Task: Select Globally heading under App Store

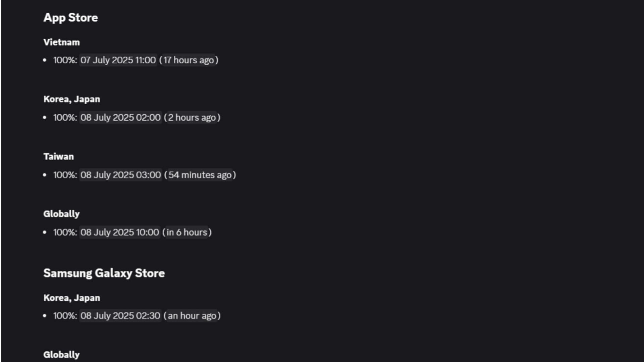Action: pyautogui.click(x=61, y=214)
